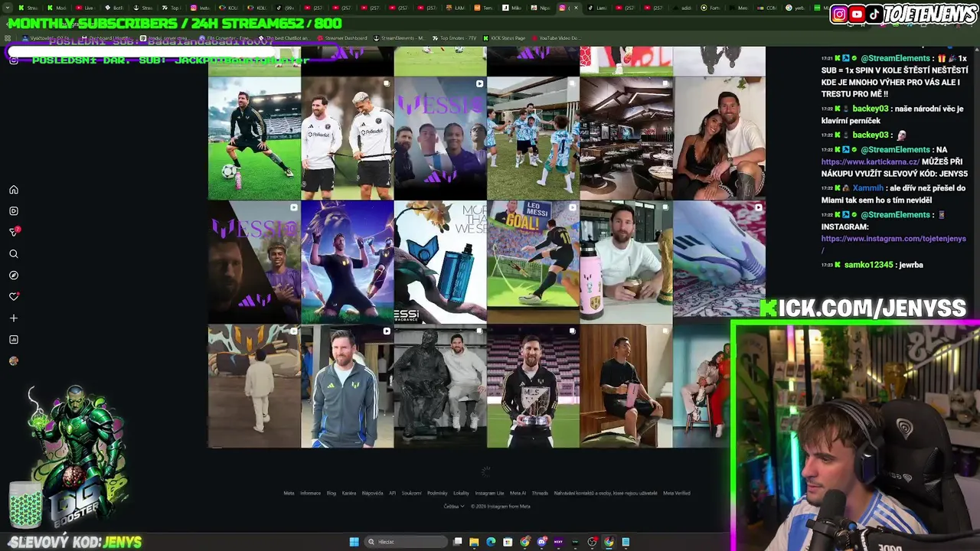The image size is (980, 551).
Task: Open the Blog footer link
Action: tap(332, 493)
